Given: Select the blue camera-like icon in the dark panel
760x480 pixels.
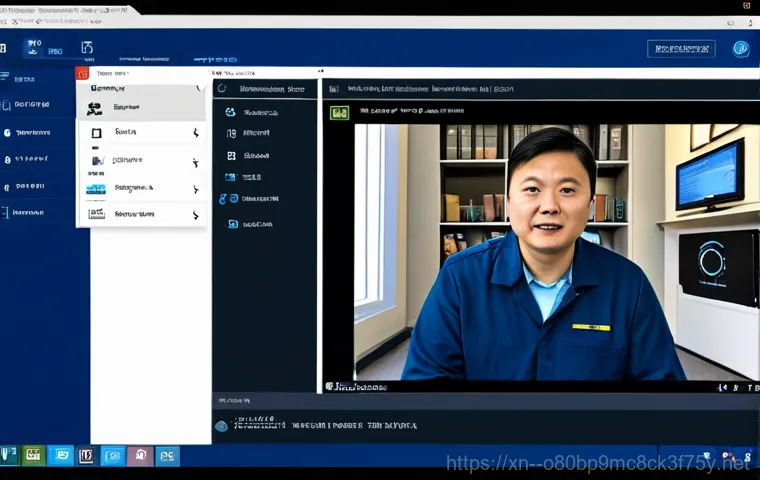Looking at the screenshot, I should [230, 177].
